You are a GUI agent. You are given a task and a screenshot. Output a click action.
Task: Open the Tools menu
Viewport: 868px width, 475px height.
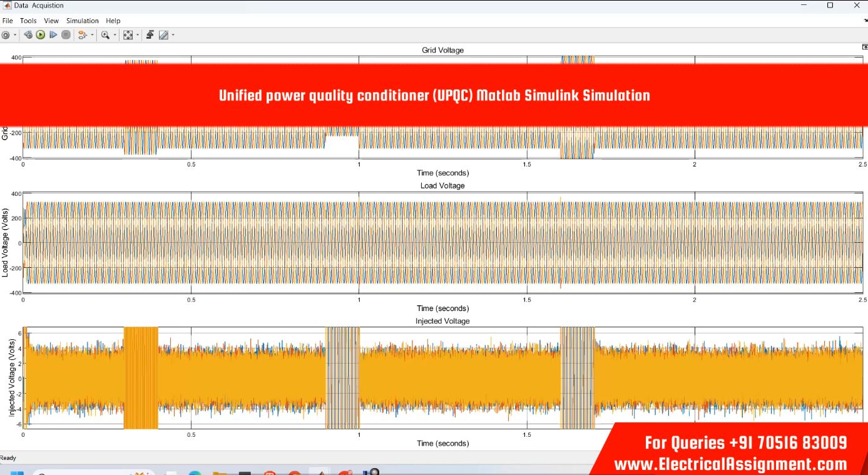[28, 21]
